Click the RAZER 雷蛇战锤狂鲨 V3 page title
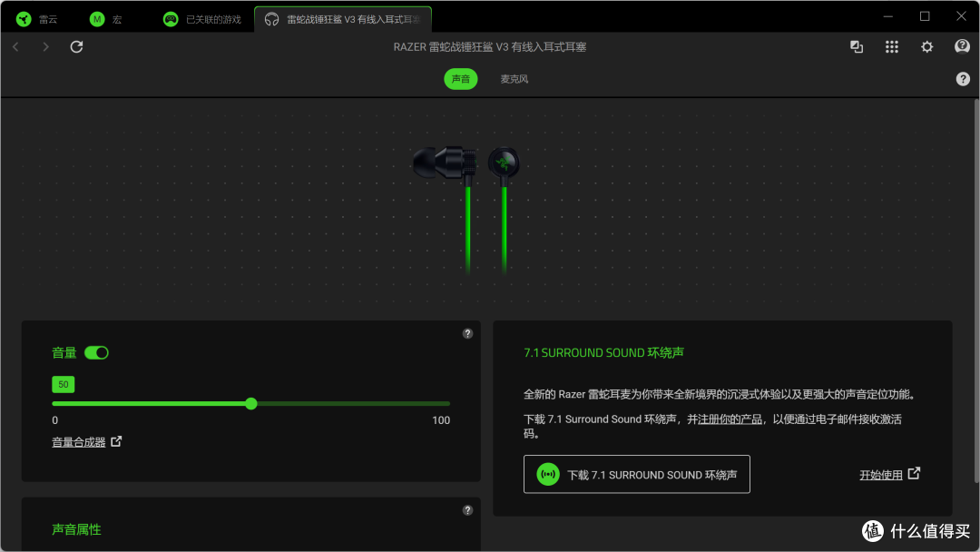 489,47
